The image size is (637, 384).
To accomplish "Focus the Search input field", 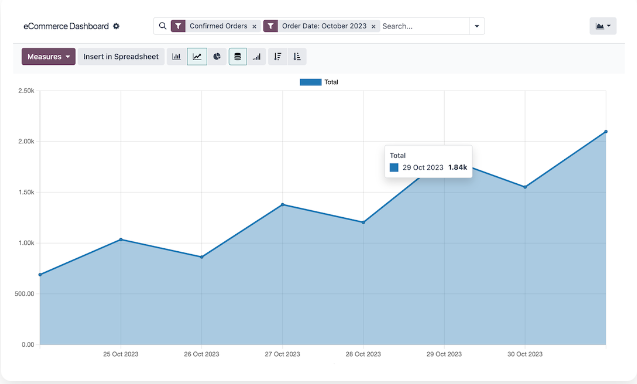I will point(425,26).
